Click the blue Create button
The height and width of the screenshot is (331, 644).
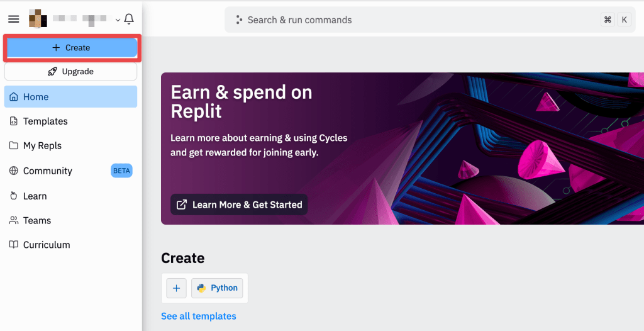click(71, 48)
